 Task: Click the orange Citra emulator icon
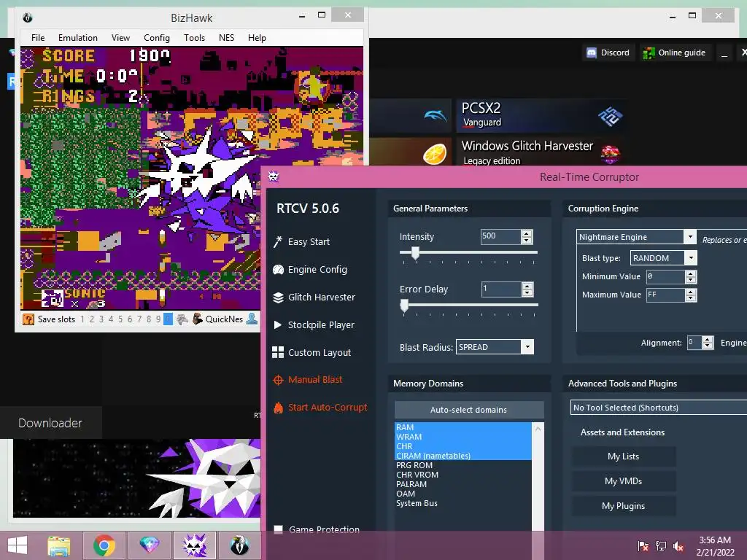click(x=435, y=153)
